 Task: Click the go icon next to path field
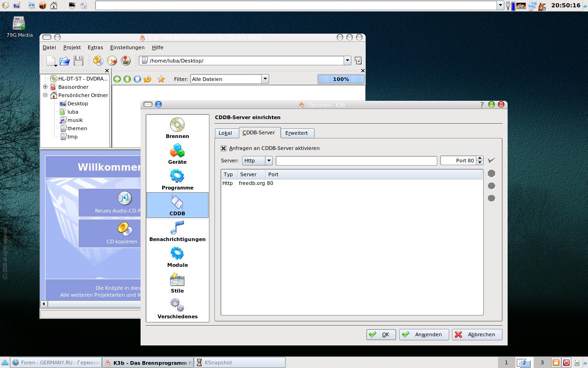click(x=358, y=61)
